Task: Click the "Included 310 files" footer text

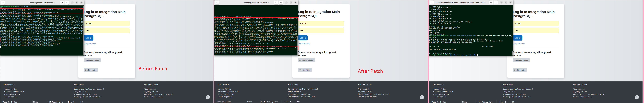Action: tap(10, 89)
